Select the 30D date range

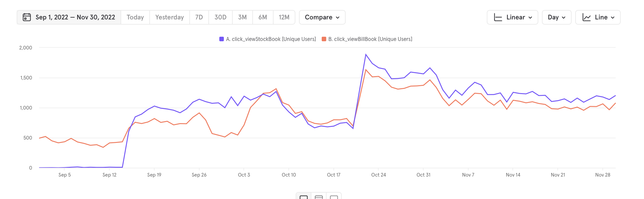(x=220, y=17)
